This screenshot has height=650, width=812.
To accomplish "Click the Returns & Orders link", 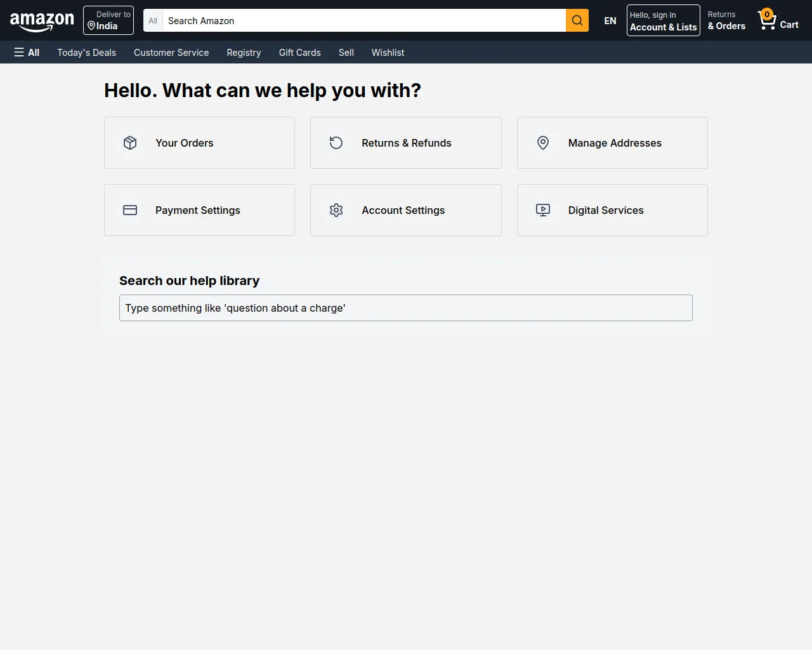I will (x=726, y=20).
